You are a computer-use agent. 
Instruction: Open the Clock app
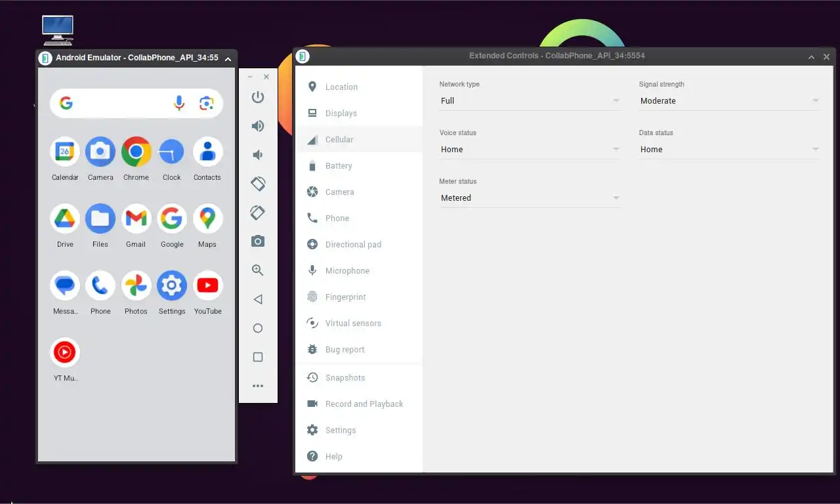click(x=172, y=152)
